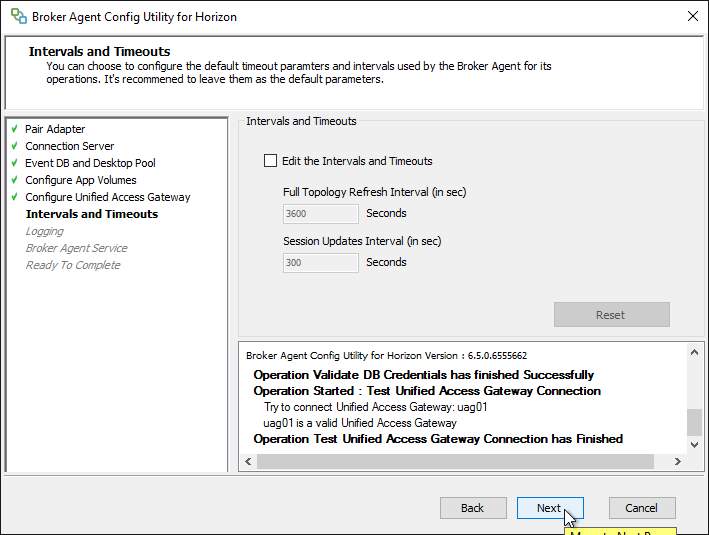This screenshot has height=535, width=709.
Task: Close the Broker Agent Config Utility window
Action: [x=692, y=16]
